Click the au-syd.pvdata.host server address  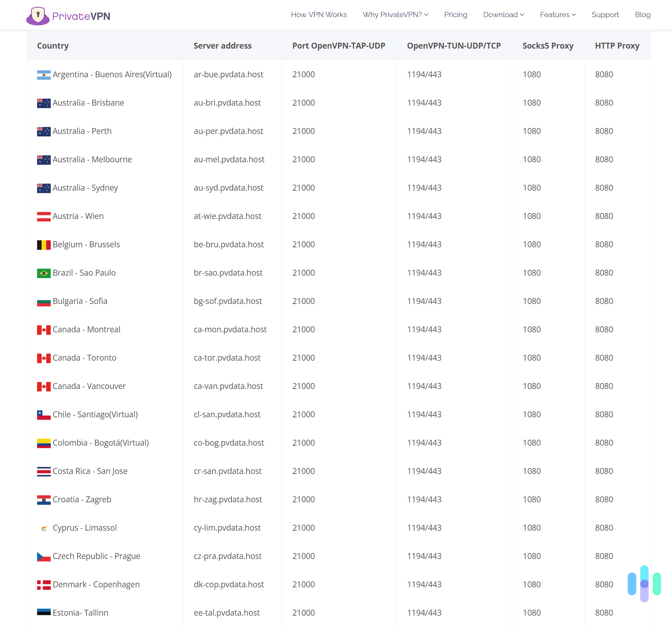point(228,188)
